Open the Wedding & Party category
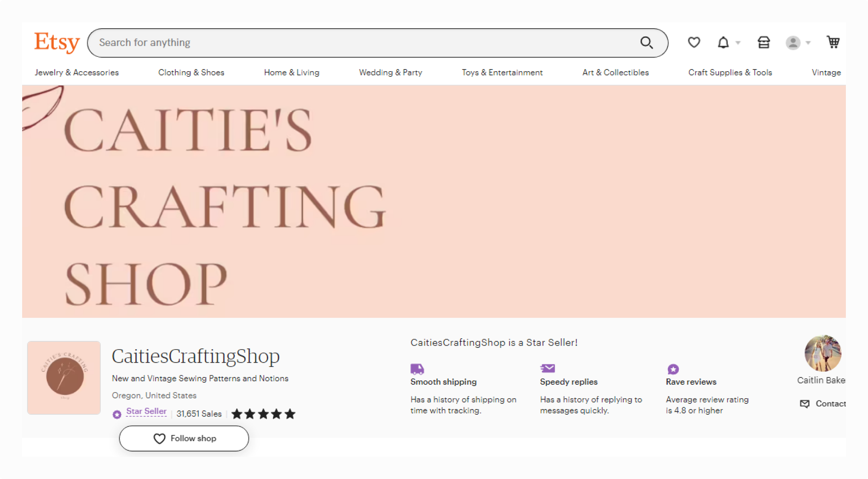Screen dimensions: 868x479 (391, 73)
